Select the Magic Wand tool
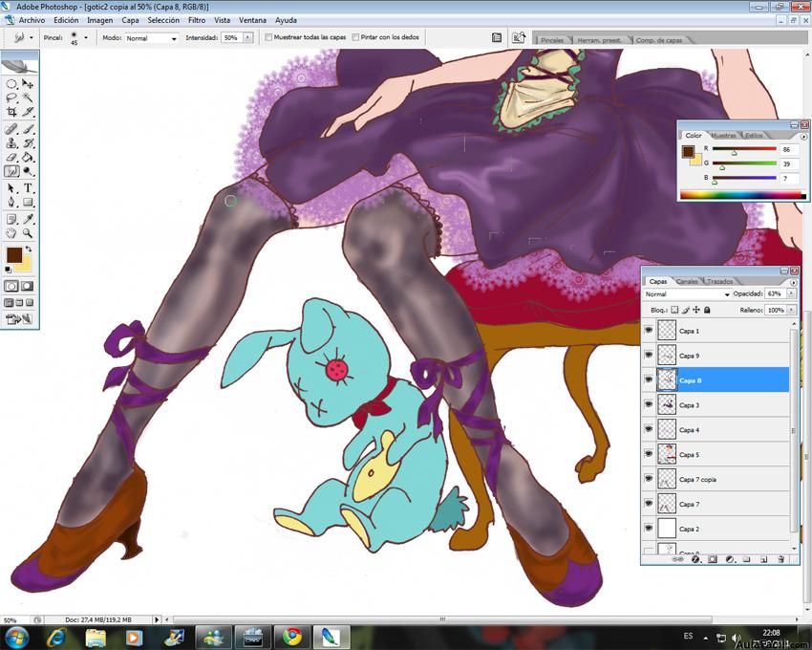This screenshot has width=812, height=650. pos(28,97)
